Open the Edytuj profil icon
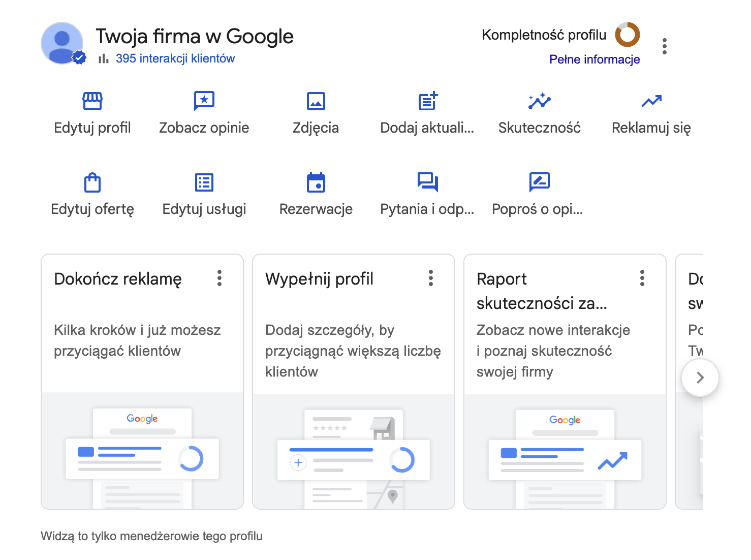Viewport: 751px width, 560px height. coord(92,101)
